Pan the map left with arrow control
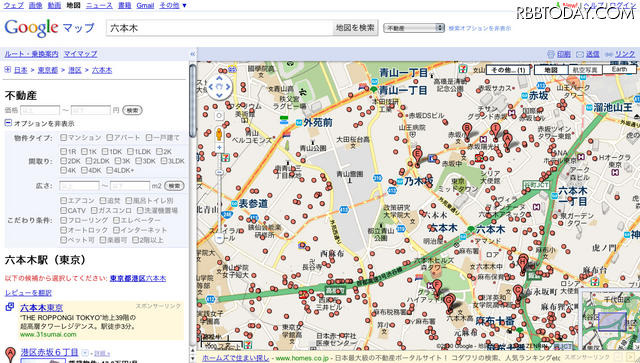Viewport: 640px width, 363px height. (x=211, y=87)
